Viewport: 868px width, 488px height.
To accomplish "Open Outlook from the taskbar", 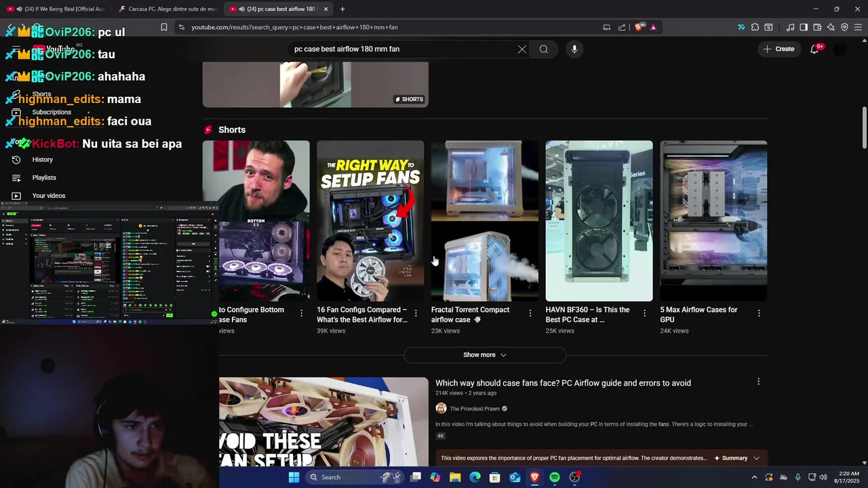I will click(515, 477).
